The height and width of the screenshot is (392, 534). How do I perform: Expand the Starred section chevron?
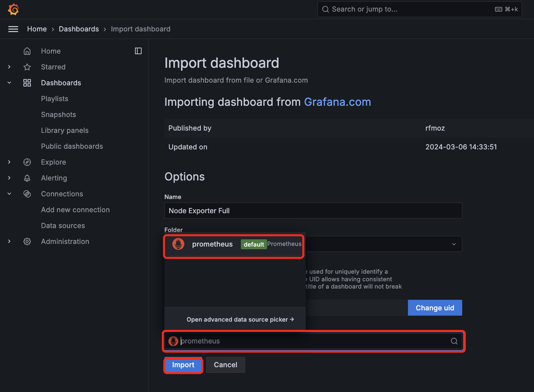point(9,67)
